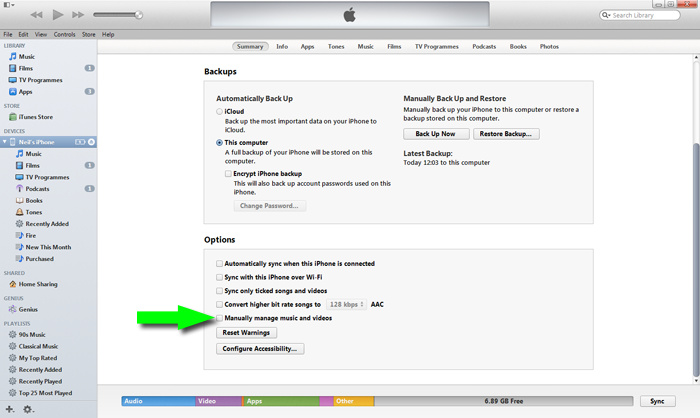Switch to the Info tab
Image resolution: width=700 pixels, height=418 pixels.
tap(282, 46)
